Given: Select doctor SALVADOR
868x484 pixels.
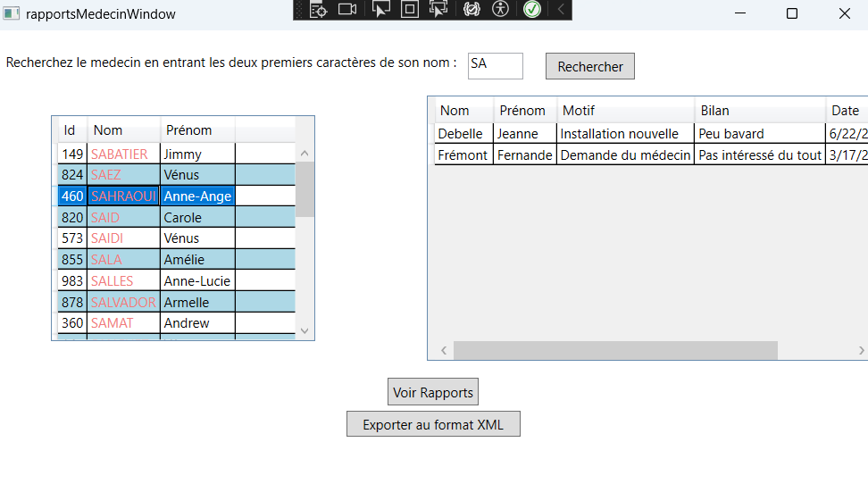Looking at the screenshot, I should click(123, 303).
